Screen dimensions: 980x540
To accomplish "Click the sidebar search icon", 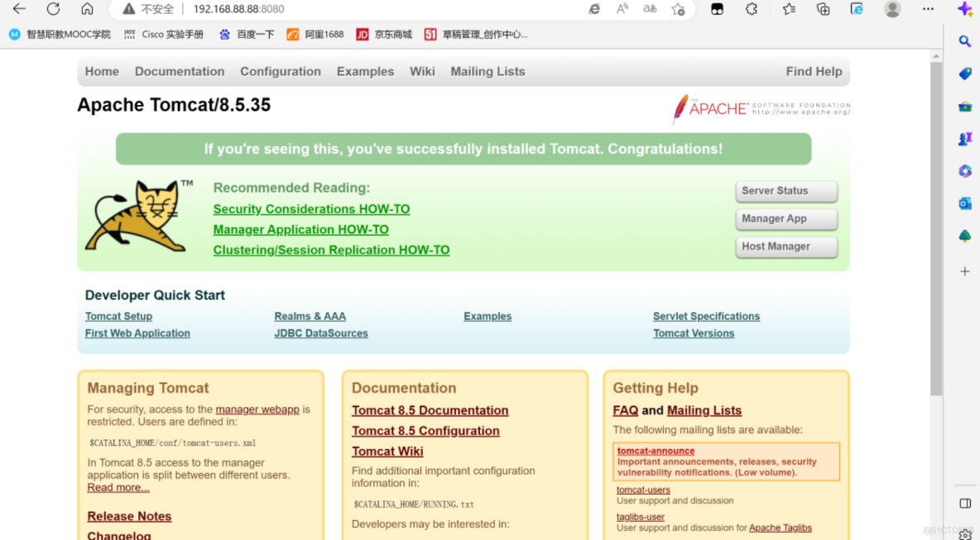I will 965,41.
